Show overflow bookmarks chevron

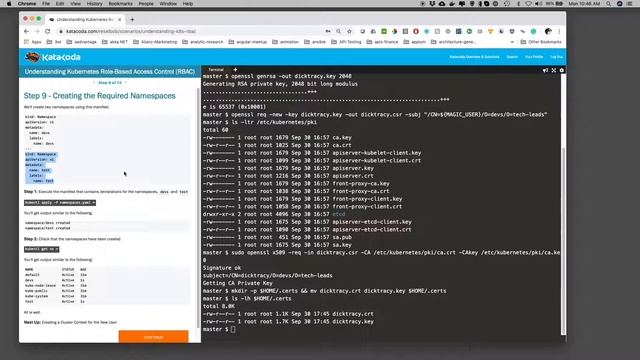click(512, 42)
